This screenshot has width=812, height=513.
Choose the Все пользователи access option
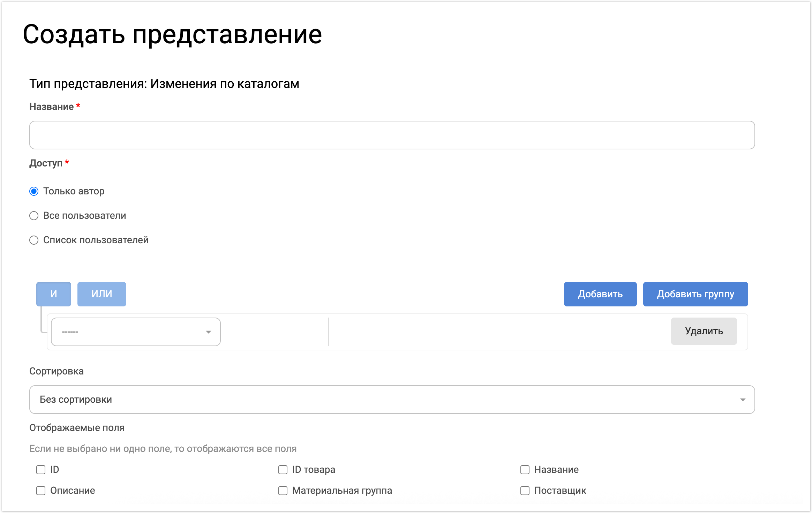coord(34,216)
